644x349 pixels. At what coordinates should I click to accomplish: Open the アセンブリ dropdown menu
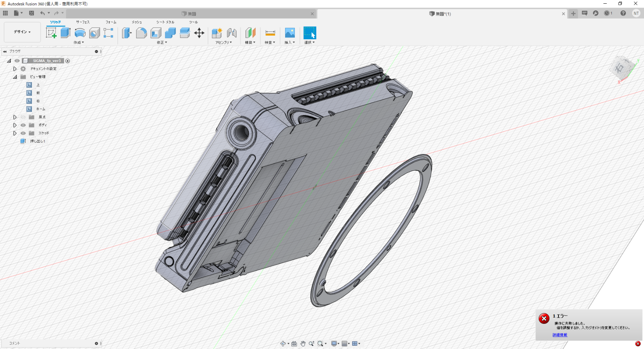(224, 43)
